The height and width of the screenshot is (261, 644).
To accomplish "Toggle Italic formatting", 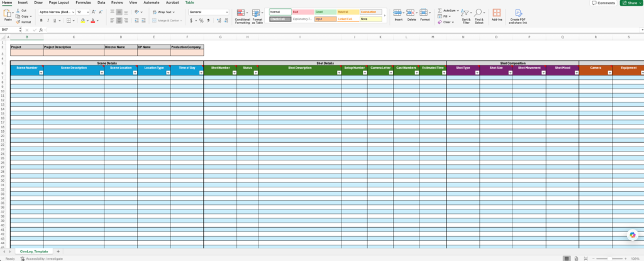I will pos(48,20).
